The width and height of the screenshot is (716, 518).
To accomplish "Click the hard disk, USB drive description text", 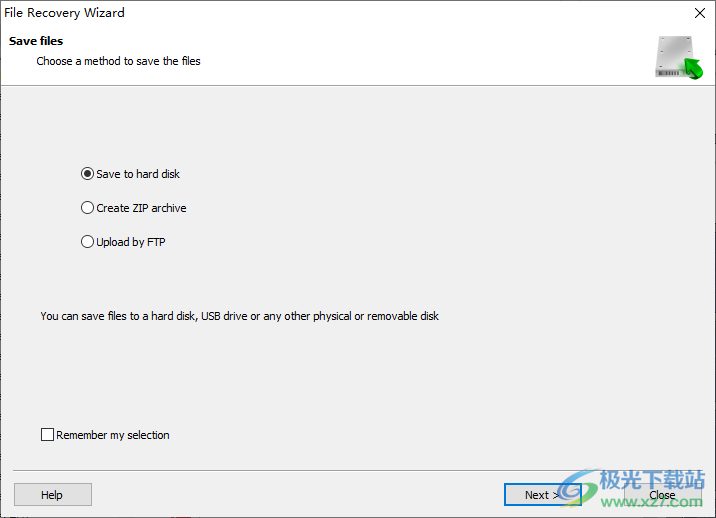I will coord(239,316).
